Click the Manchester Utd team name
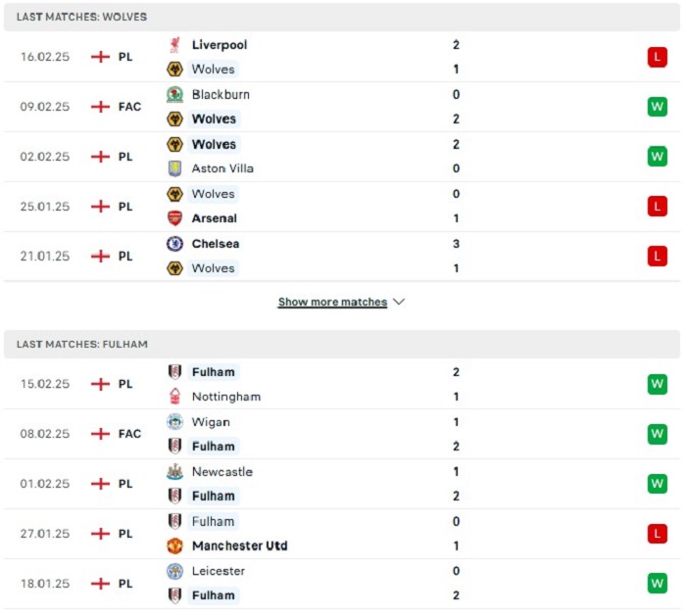The height and width of the screenshot is (616, 686). [240, 545]
